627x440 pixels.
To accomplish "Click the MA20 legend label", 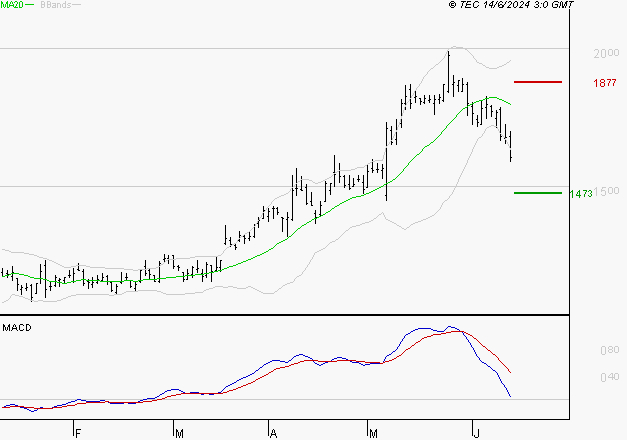I will [x=12, y=5].
